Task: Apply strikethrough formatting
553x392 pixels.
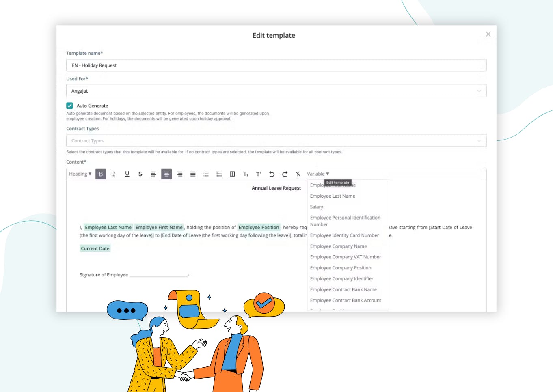Action: coord(140,174)
